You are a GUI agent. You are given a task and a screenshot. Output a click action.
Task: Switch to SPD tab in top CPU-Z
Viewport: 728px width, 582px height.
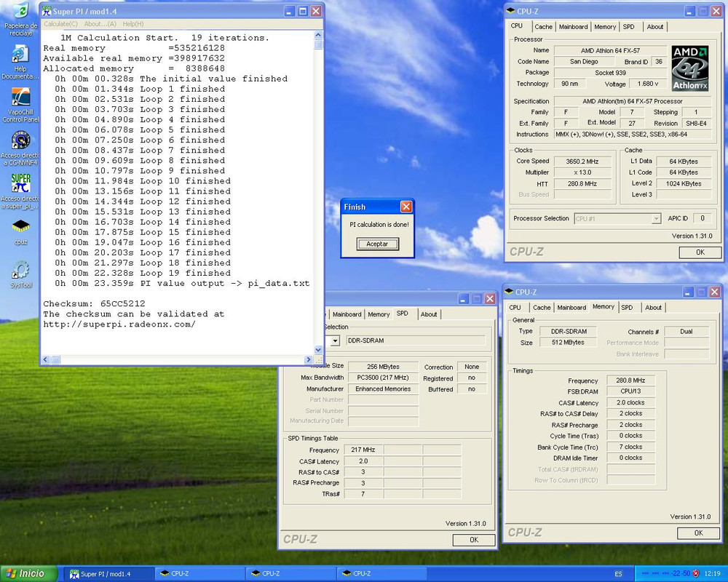click(x=629, y=27)
